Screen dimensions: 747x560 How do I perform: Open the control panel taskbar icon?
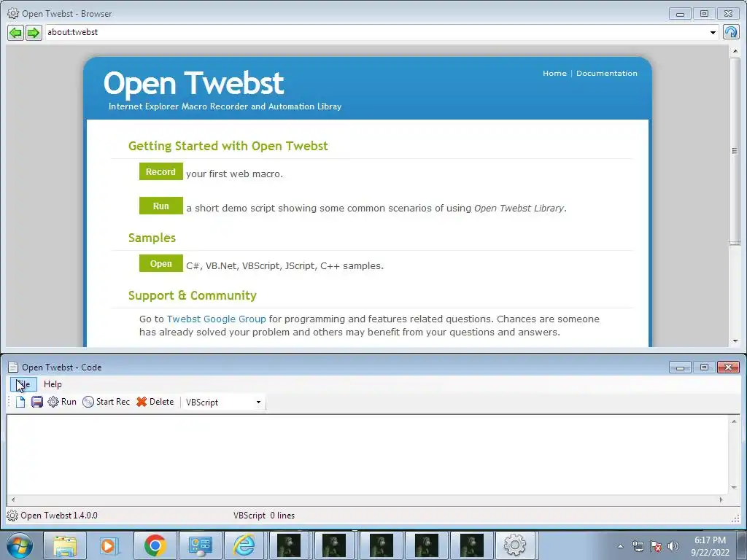pyautogui.click(x=200, y=545)
